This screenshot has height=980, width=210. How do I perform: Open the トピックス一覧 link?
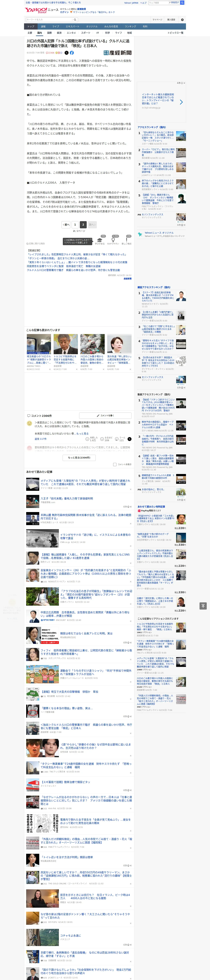pyautogui.click(x=175, y=33)
